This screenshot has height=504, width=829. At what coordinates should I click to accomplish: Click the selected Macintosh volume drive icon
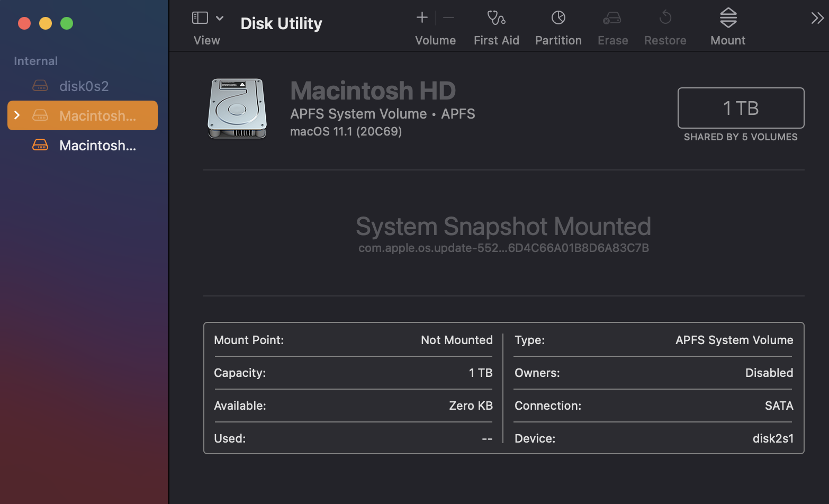point(40,115)
